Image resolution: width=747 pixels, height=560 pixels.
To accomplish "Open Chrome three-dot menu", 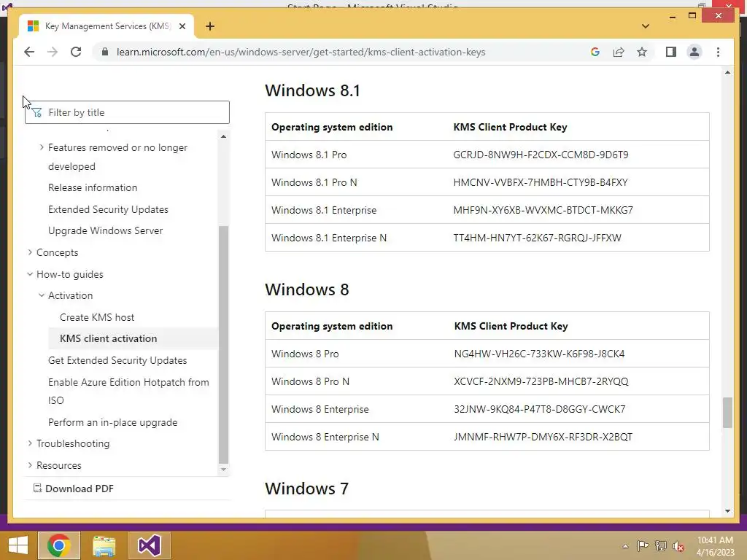I will point(718,52).
